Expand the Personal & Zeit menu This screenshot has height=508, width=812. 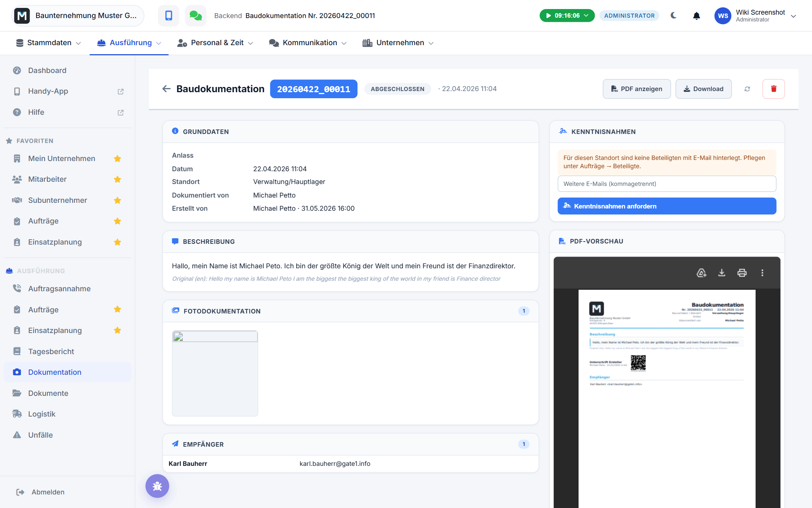pos(215,43)
